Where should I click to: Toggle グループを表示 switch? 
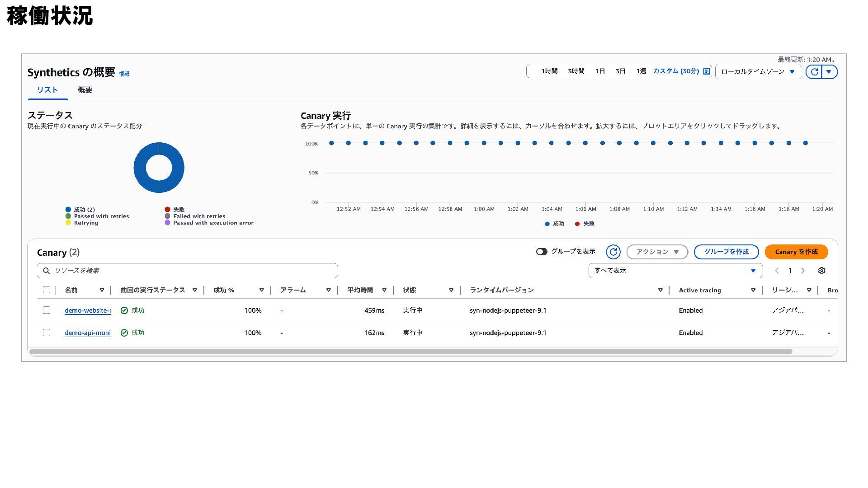tap(542, 252)
